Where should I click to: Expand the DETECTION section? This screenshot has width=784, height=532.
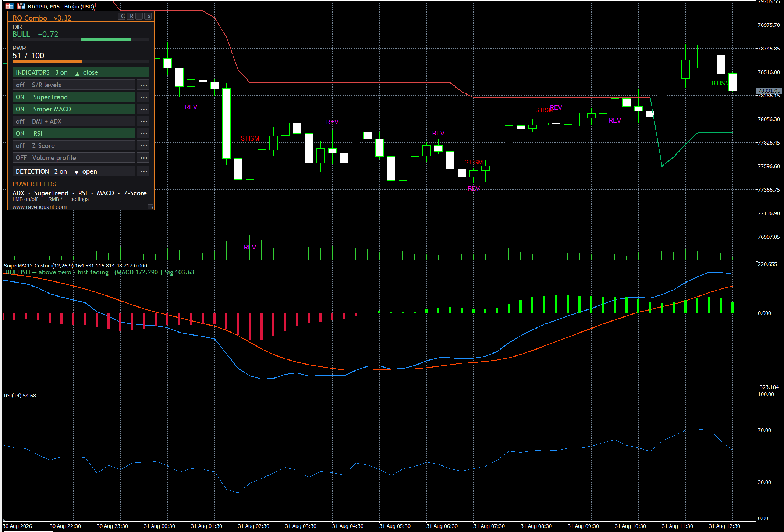pos(74,171)
